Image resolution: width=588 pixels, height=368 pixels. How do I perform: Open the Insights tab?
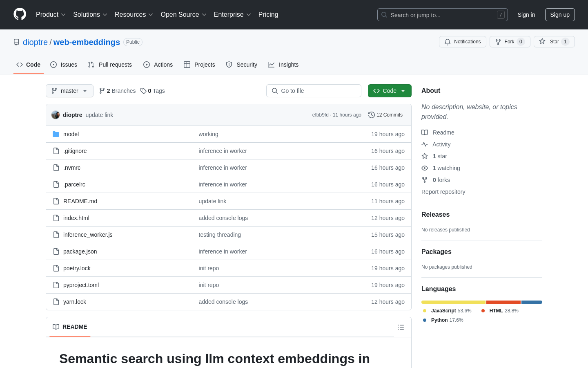tap(283, 65)
